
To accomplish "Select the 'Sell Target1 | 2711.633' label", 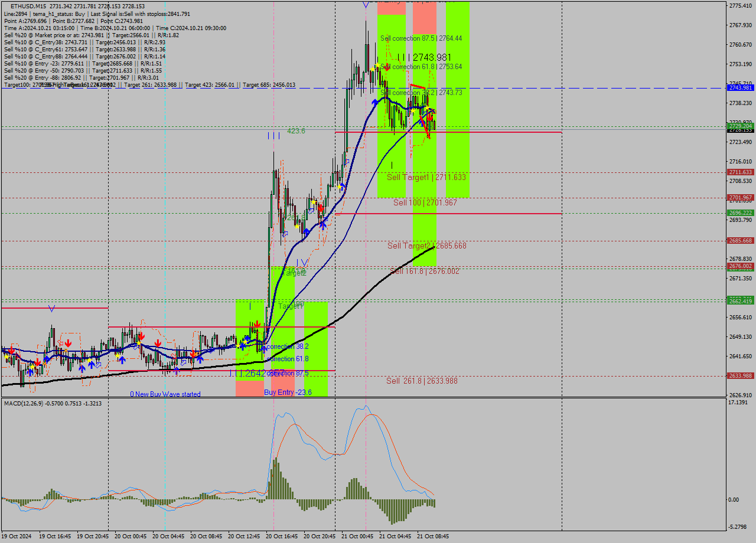I will (426, 177).
